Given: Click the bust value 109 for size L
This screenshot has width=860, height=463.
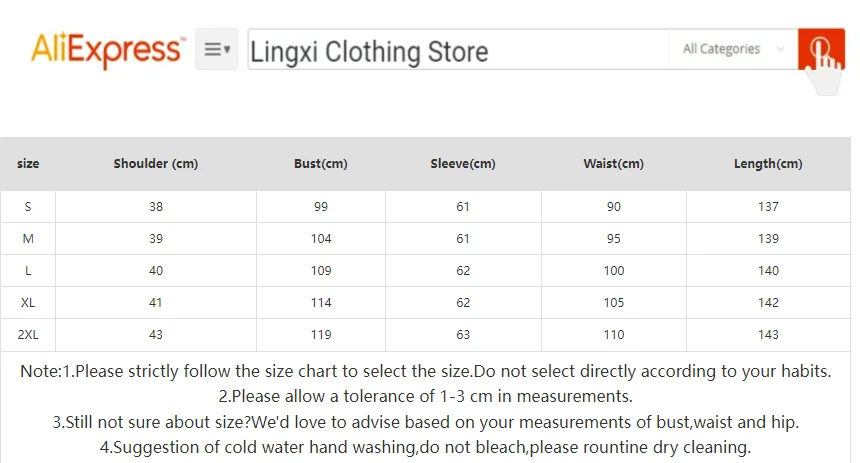Looking at the screenshot, I should pos(321,270).
